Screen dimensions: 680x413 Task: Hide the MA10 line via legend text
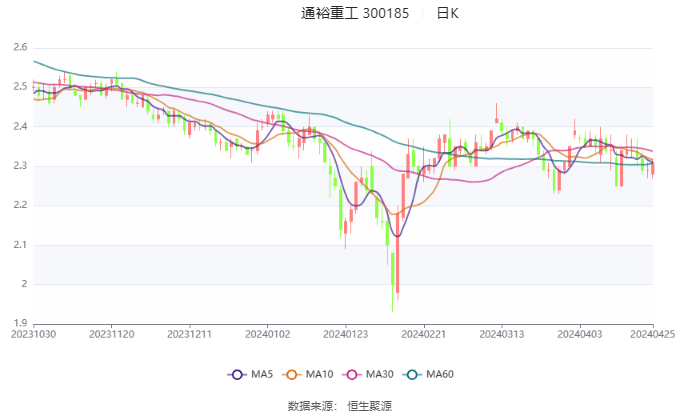click(320, 374)
